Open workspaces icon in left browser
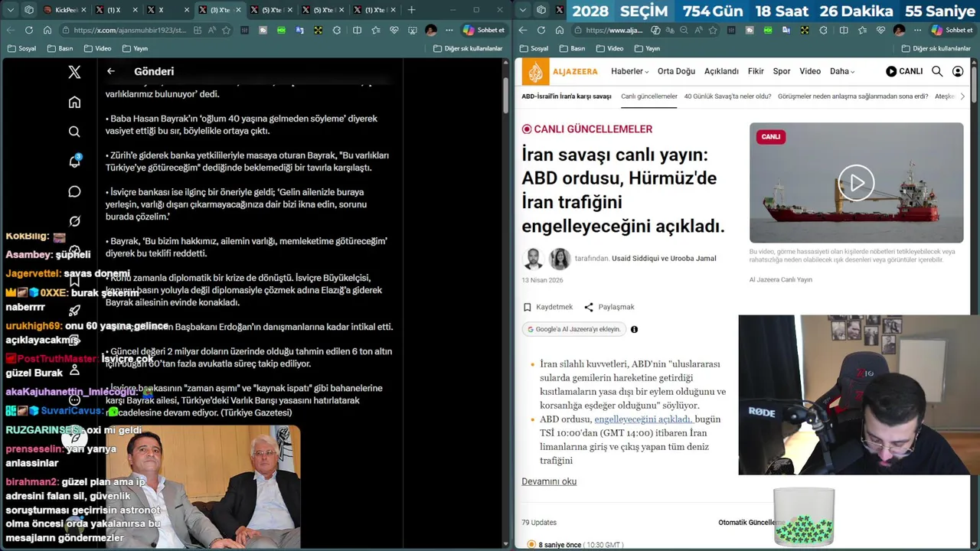This screenshot has height=551, width=980. point(29,10)
